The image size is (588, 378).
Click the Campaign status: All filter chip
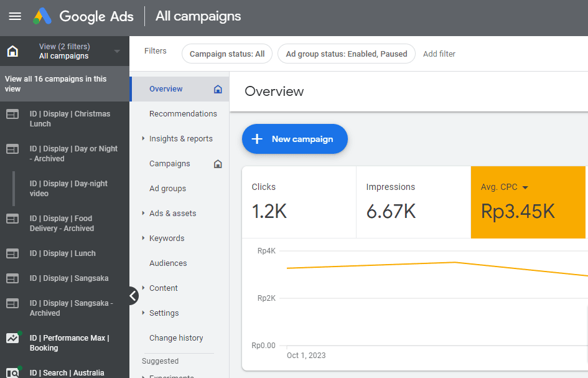pos(227,54)
